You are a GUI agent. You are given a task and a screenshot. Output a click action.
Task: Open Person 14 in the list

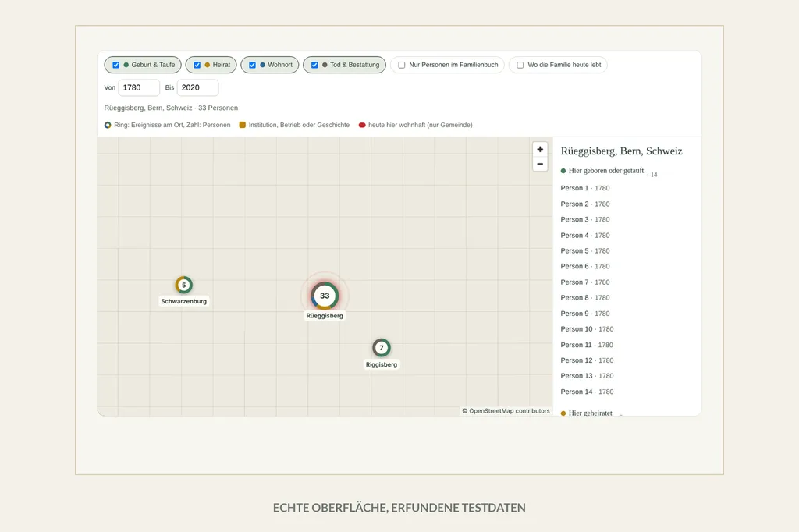point(587,392)
